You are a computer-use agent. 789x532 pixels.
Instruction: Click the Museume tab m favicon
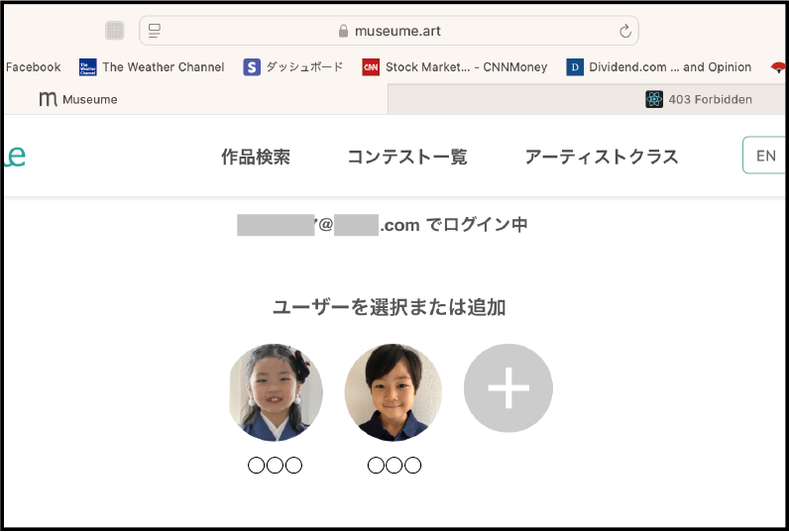(x=48, y=99)
